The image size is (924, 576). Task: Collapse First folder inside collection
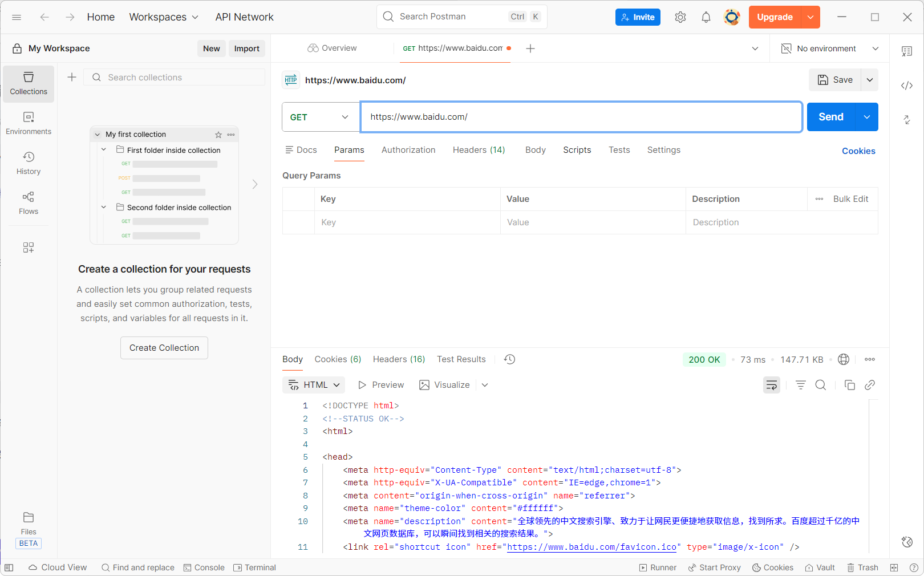[x=104, y=149]
